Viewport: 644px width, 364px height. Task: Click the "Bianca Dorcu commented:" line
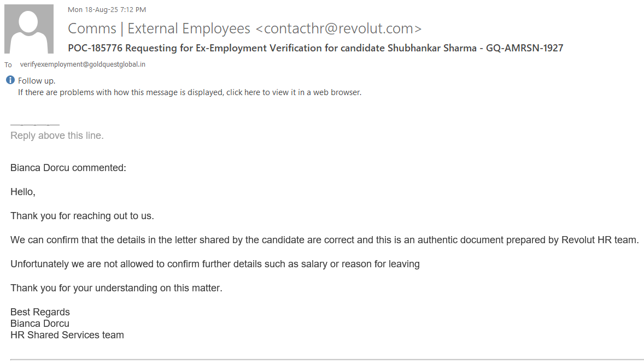[x=68, y=168]
